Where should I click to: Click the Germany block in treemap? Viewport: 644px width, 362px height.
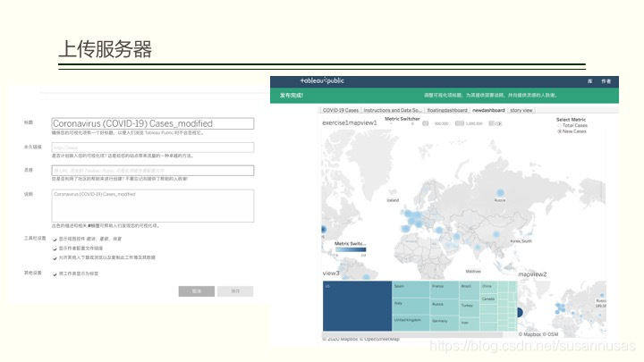[x=445, y=324]
